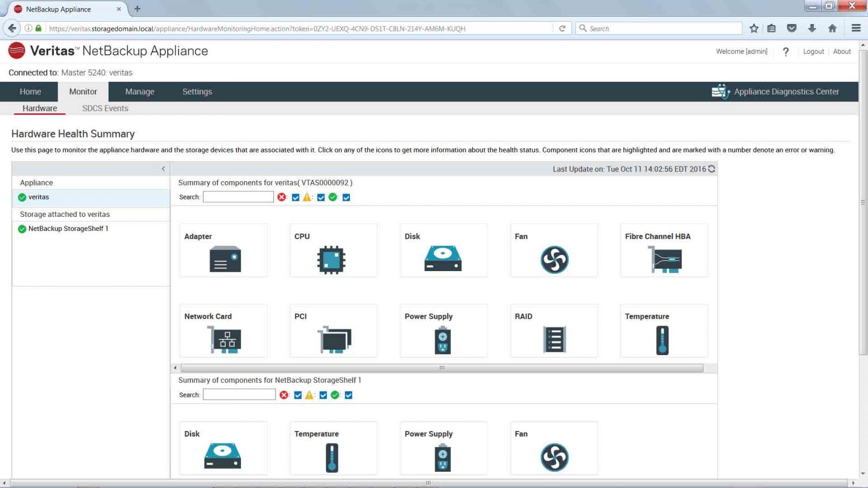Screen dimensions: 868x488
Task: Reload the page in the address bar
Action: tap(562, 28)
